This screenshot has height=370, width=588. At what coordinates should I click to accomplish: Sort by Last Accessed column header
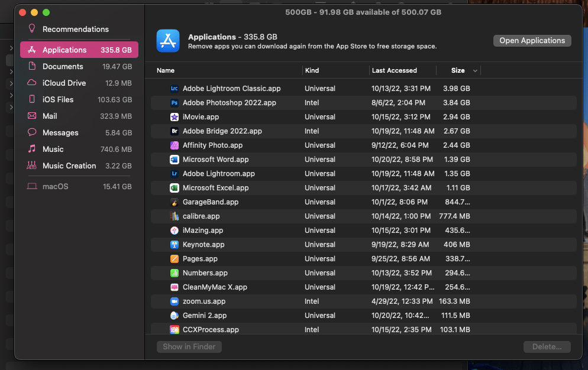[x=394, y=70]
